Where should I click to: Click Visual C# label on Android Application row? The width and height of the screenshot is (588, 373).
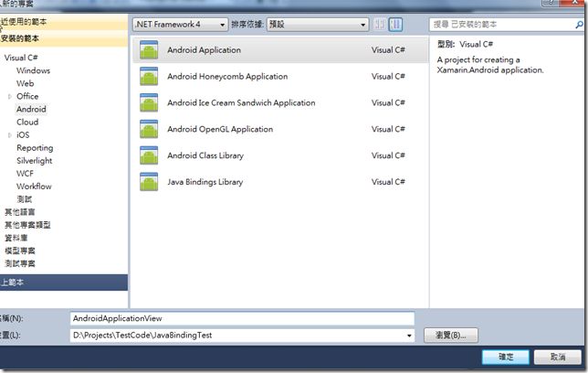point(388,50)
